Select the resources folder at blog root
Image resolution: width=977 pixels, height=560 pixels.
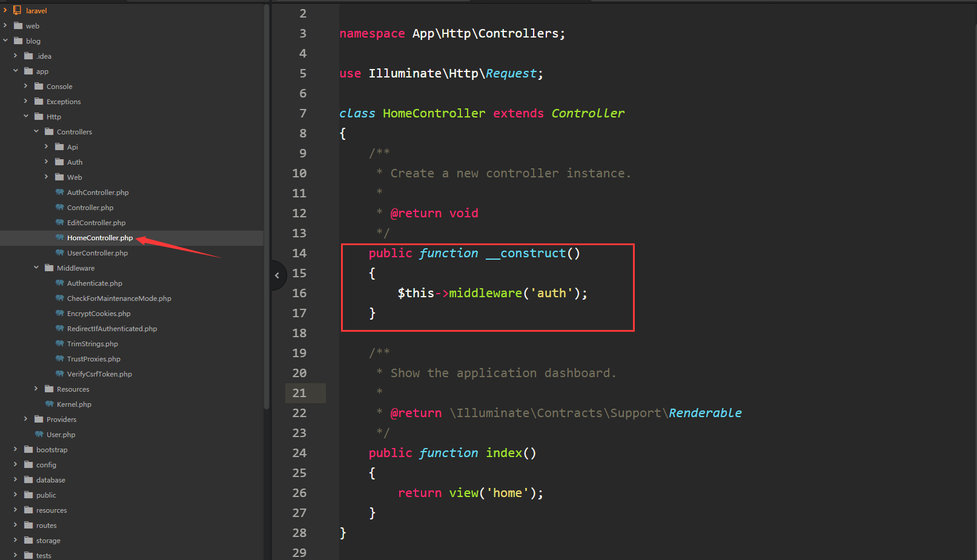pos(51,510)
